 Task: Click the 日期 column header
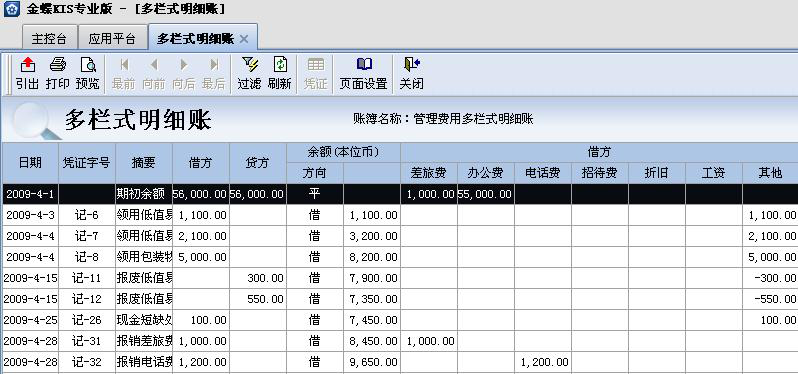(x=31, y=163)
